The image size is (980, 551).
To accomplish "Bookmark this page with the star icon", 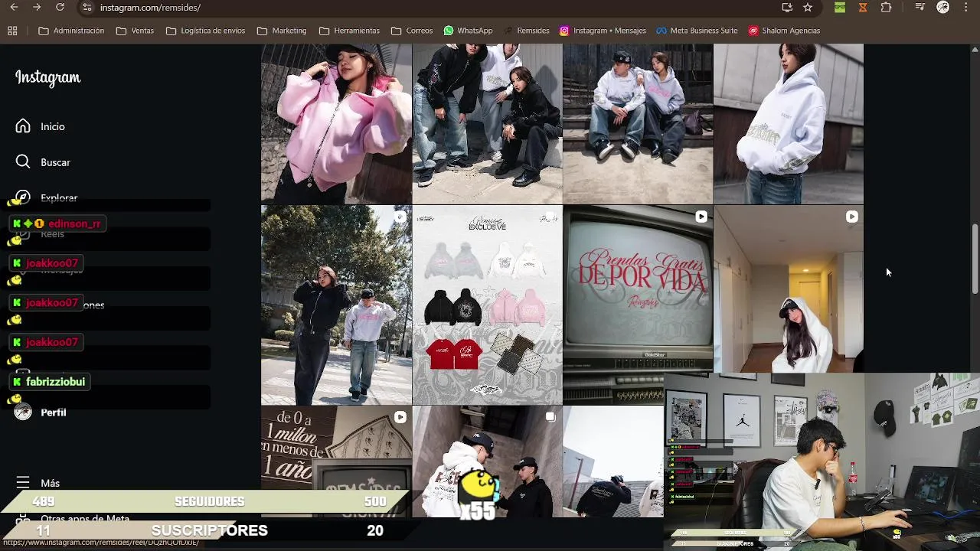I will 808,8.
